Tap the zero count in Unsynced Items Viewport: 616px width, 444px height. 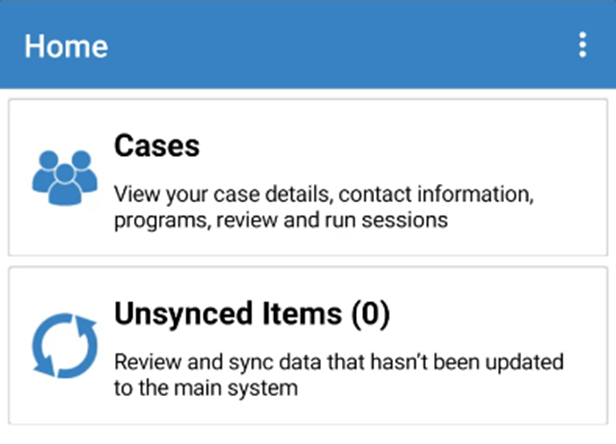(x=371, y=314)
